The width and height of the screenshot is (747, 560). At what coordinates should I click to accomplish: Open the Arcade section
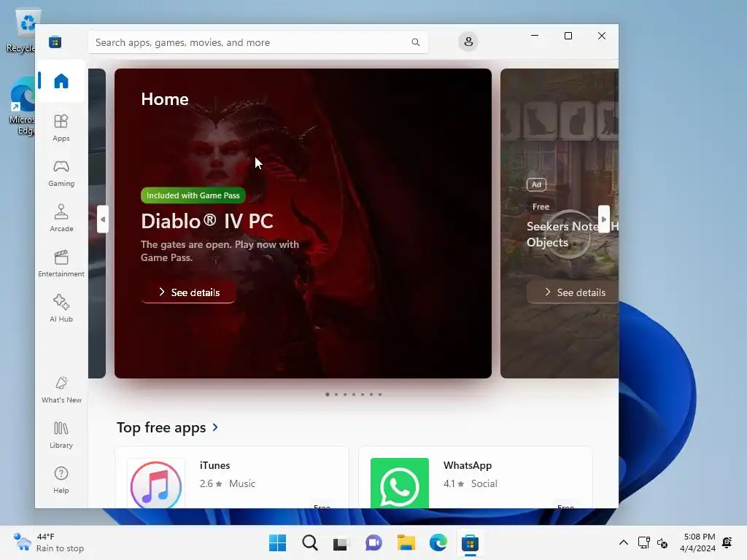click(x=61, y=218)
